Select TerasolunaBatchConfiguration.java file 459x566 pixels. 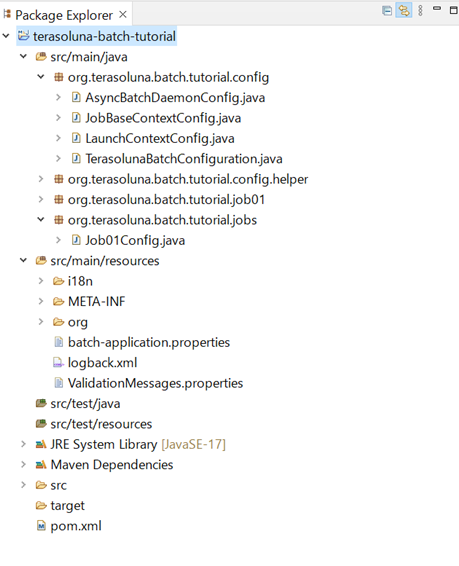click(x=184, y=159)
